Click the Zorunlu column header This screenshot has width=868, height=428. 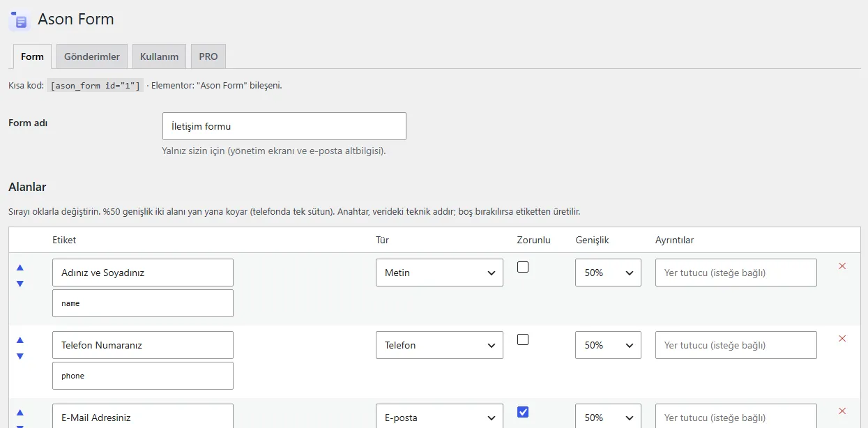(x=533, y=240)
